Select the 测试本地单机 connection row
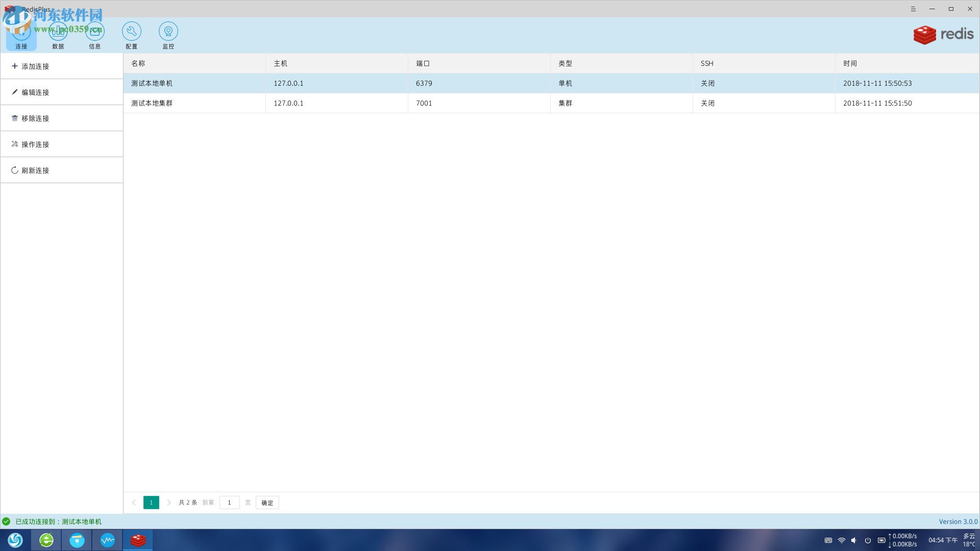Screen dimensions: 980x551 click(152, 83)
